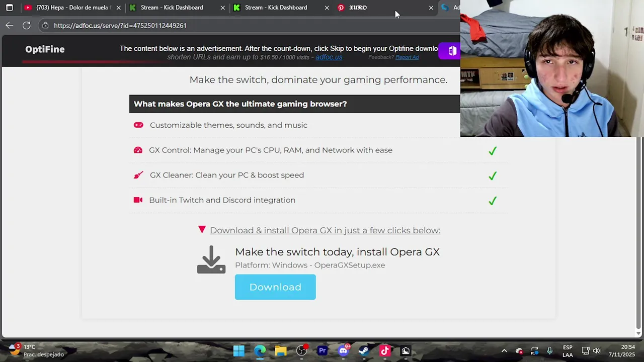
Task: Click the camera icon beside Twitch and Discord
Action: point(138,200)
